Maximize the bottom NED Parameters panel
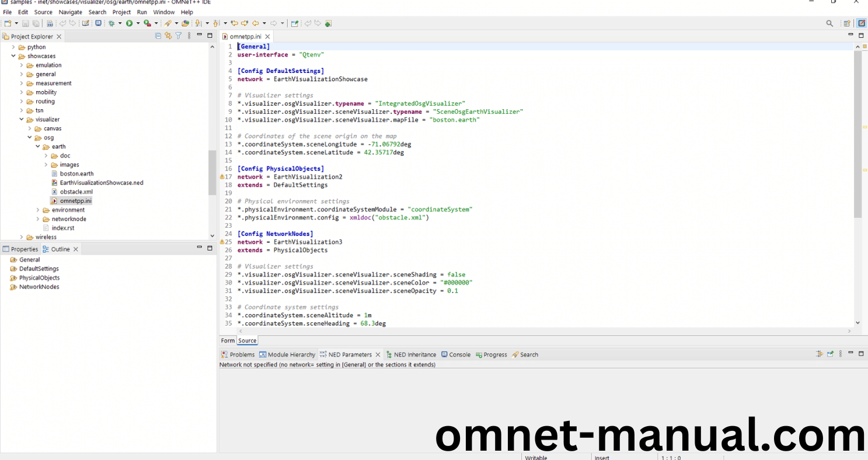Image resolution: width=868 pixels, height=460 pixels. click(x=860, y=353)
